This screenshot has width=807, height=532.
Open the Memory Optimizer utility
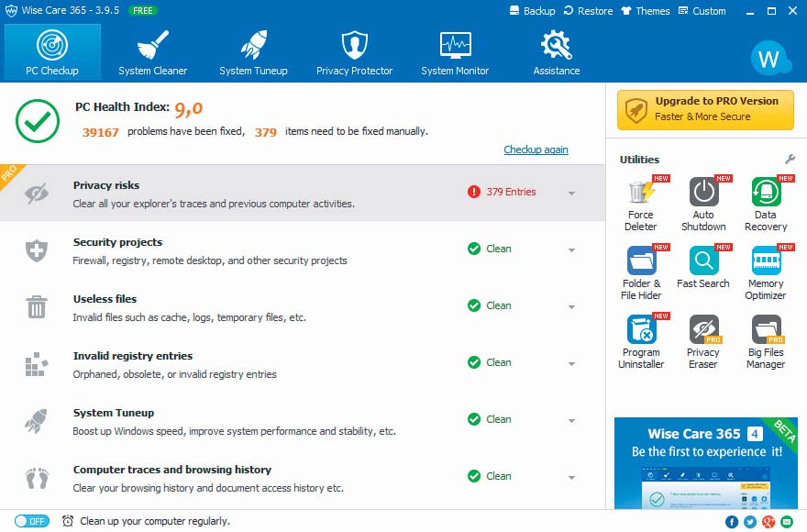point(766,273)
